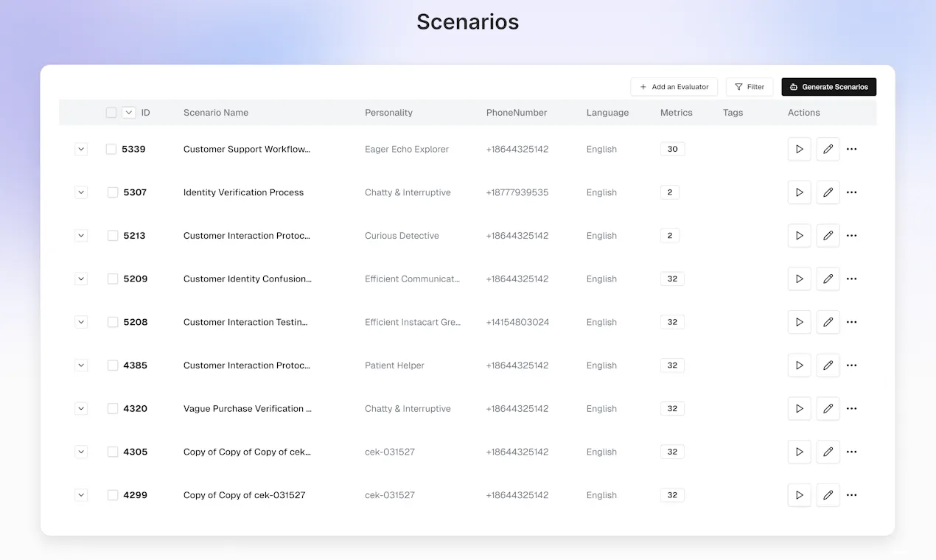Click the metrics badge for scenario 5307
This screenshot has height=560, width=936.
(x=670, y=192)
